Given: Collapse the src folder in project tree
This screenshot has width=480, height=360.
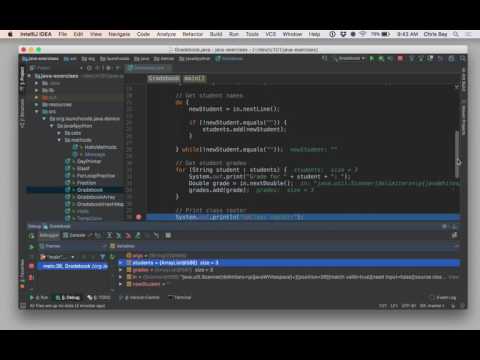Looking at the screenshot, I should (36, 112).
